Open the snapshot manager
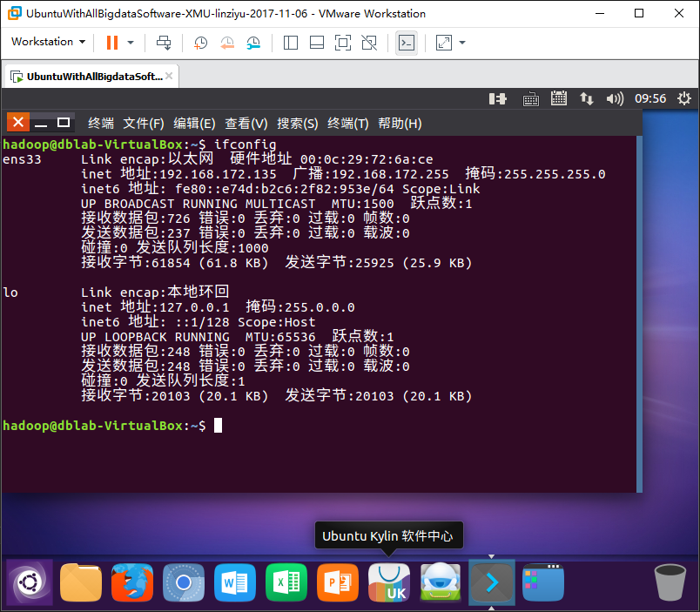 pos(253,43)
